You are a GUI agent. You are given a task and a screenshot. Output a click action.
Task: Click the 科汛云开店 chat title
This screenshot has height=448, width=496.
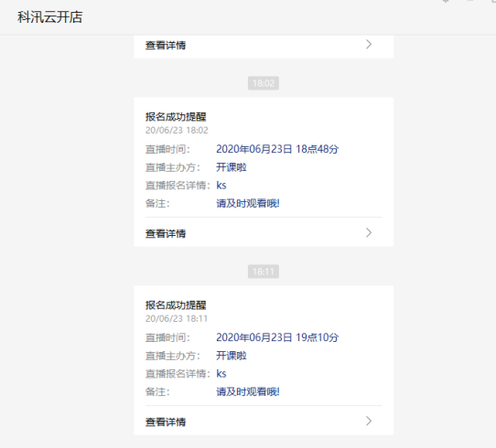pyautogui.click(x=50, y=17)
